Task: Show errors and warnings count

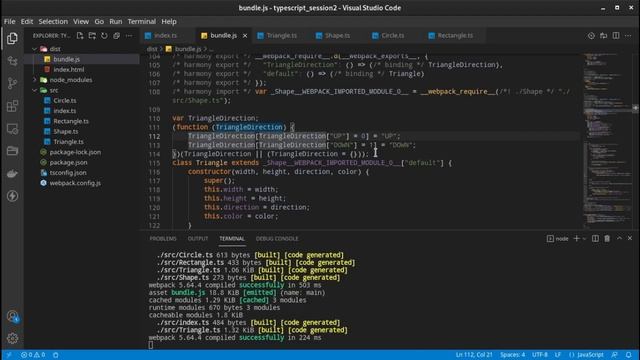Action: tap(33, 355)
